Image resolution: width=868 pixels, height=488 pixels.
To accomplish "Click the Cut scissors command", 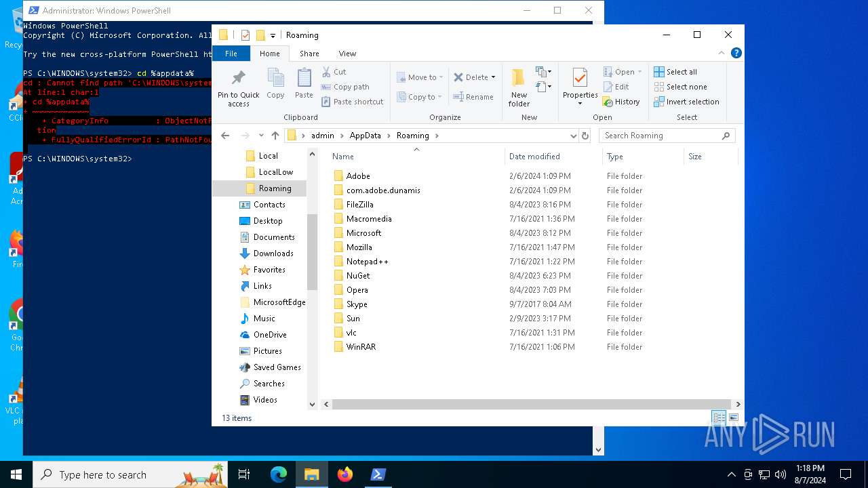I will (x=334, y=72).
